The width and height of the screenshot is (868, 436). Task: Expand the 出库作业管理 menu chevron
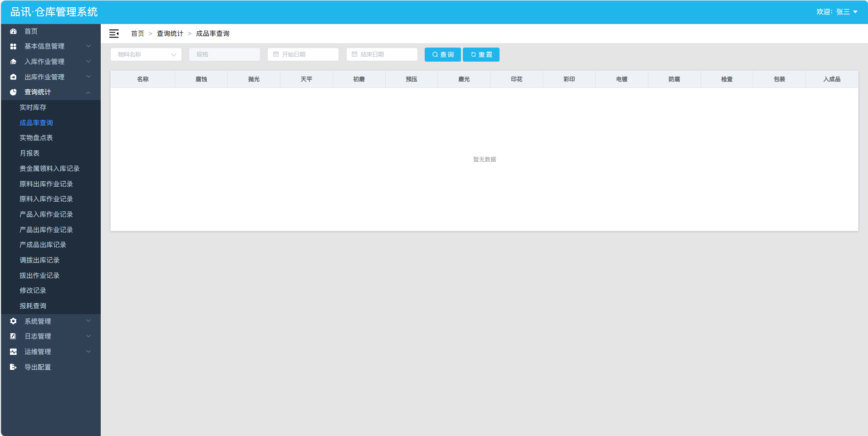[88, 77]
